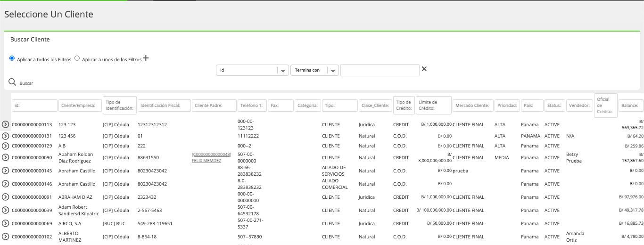This screenshot has width=644, height=245.
Task: Focus the 'Oficial de Crédito:' filter field
Action: click(x=606, y=106)
